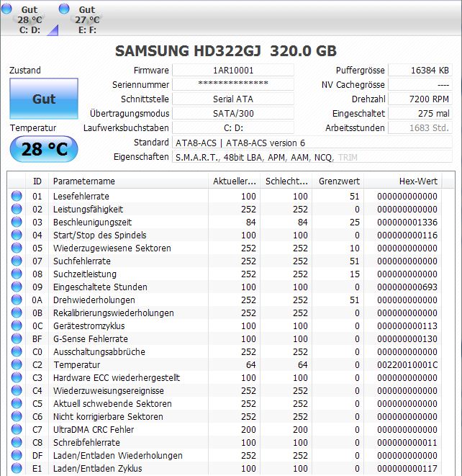This screenshot has height=476, width=462.
Task: Click status orb for Schreibfehlerrate row
Action: coord(17,442)
